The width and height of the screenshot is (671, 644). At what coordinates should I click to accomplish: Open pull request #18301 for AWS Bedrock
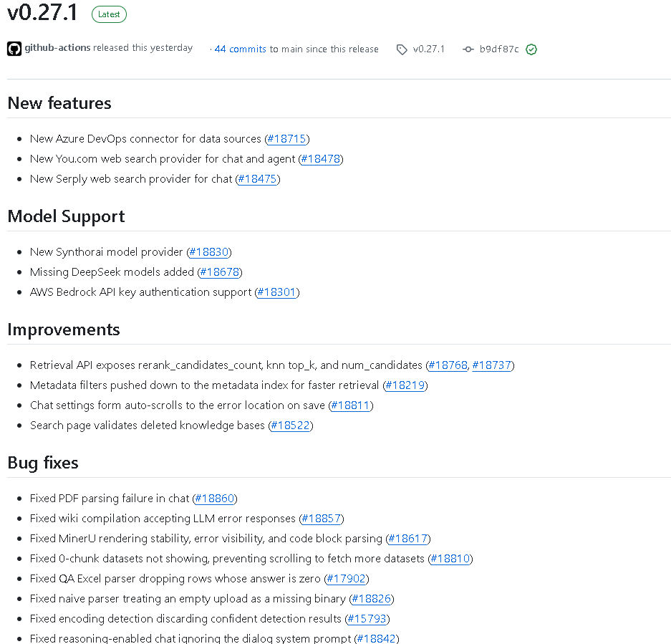point(277,292)
